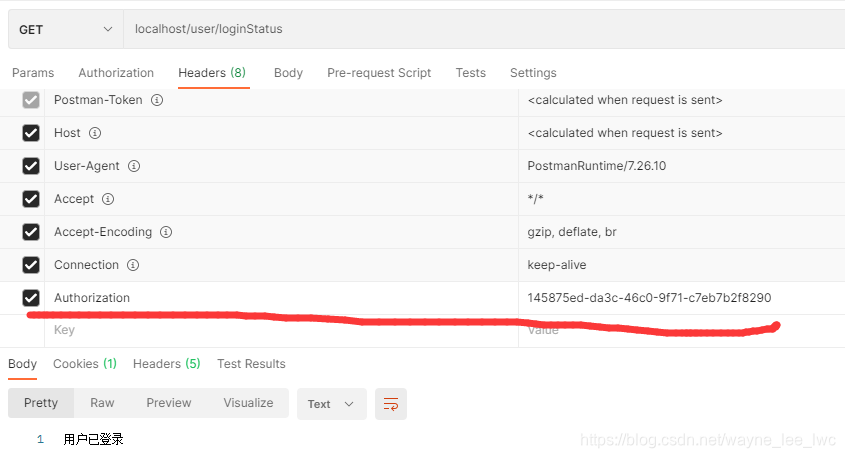Switch to the Tests tab

tap(470, 73)
